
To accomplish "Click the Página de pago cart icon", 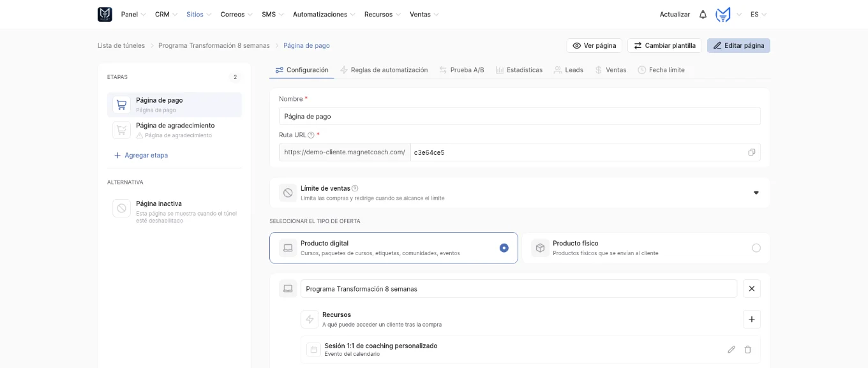I will click(121, 105).
